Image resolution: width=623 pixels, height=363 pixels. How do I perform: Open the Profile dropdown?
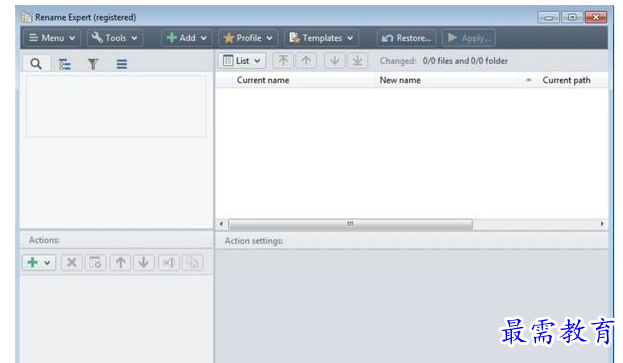[x=248, y=38]
